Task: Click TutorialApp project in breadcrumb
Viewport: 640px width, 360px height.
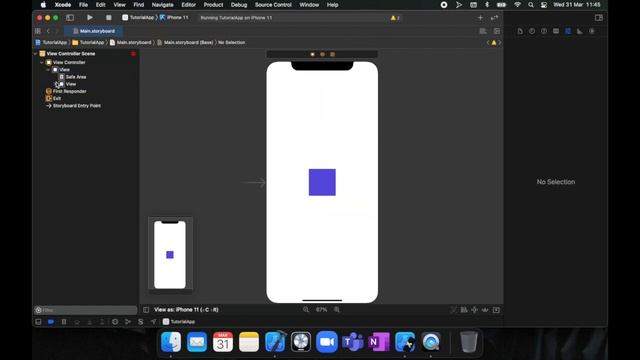Action: 51,42
